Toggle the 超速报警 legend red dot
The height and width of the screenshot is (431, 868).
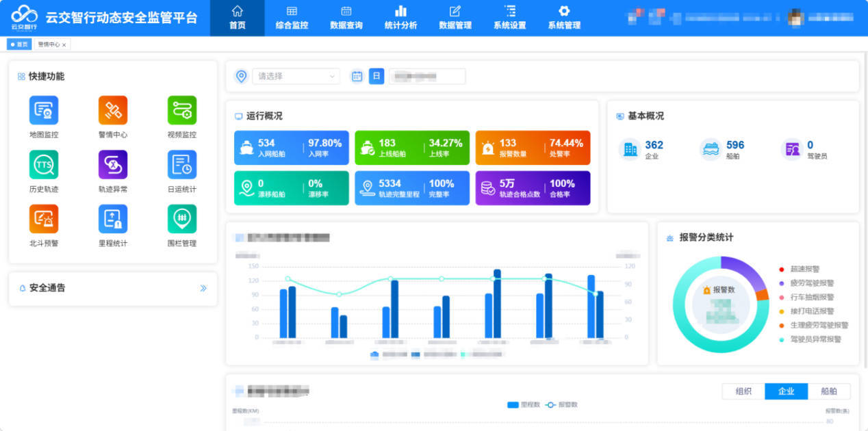click(782, 270)
